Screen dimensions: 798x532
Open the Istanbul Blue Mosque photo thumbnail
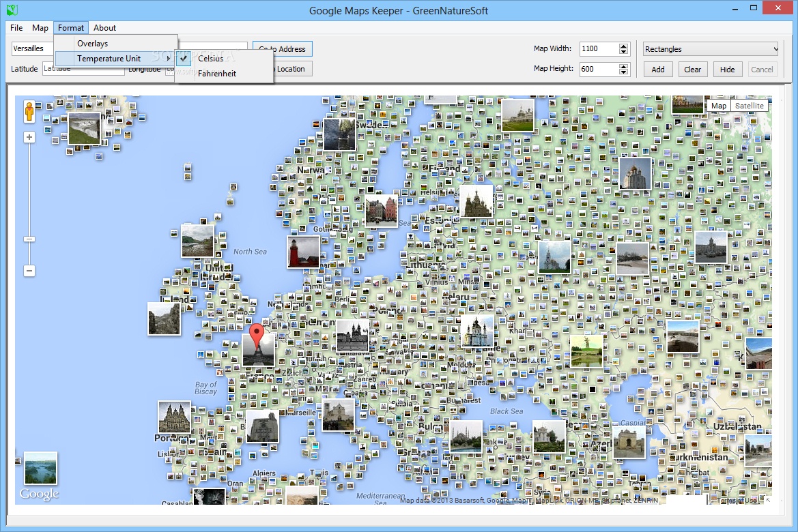[x=466, y=437]
